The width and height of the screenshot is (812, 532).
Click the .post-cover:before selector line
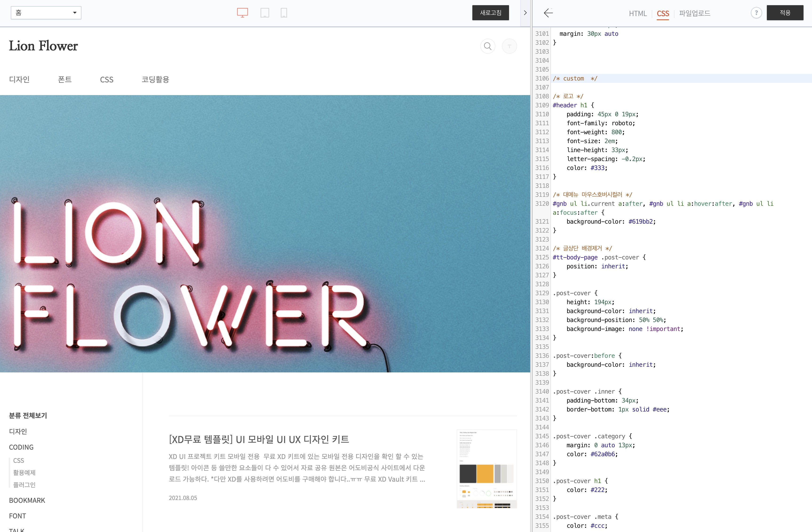pyautogui.click(x=587, y=356)
